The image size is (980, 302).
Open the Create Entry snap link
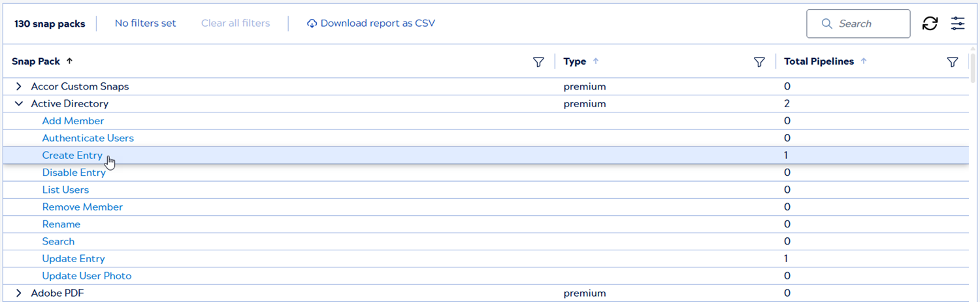click(73, 155)
